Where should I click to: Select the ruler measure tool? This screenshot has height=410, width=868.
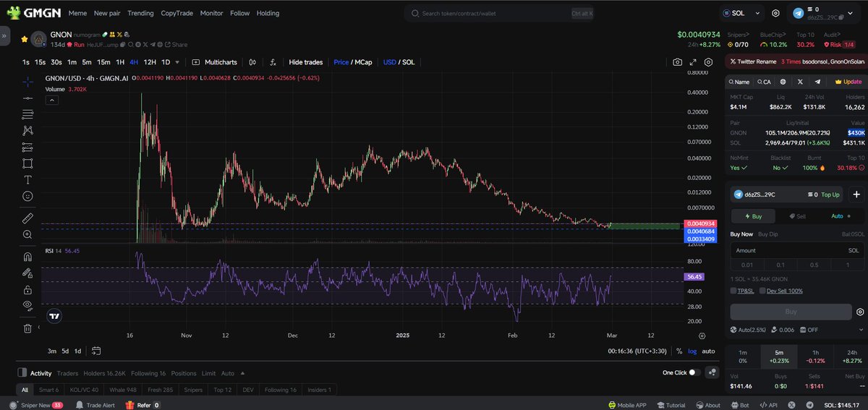click(27, 218)
